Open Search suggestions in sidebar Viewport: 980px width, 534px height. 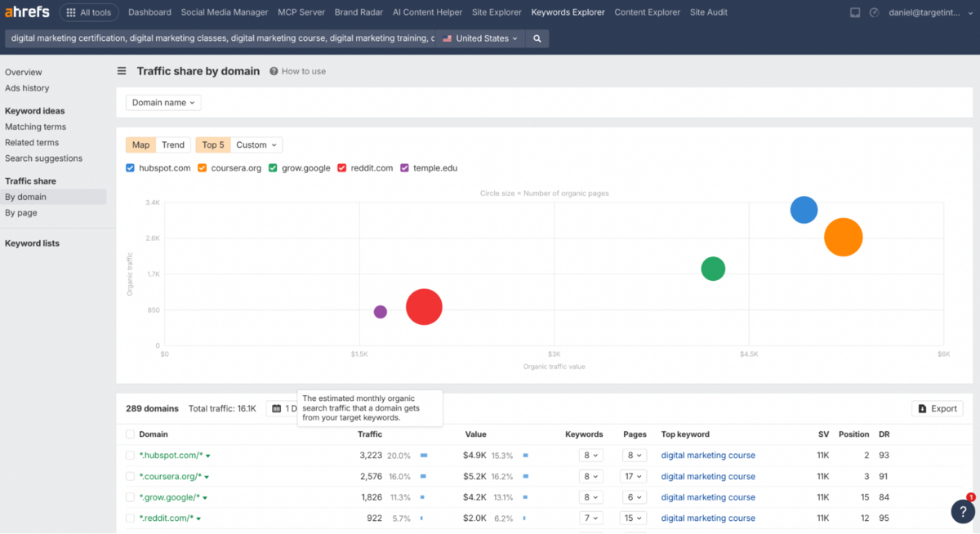point(43,158)
